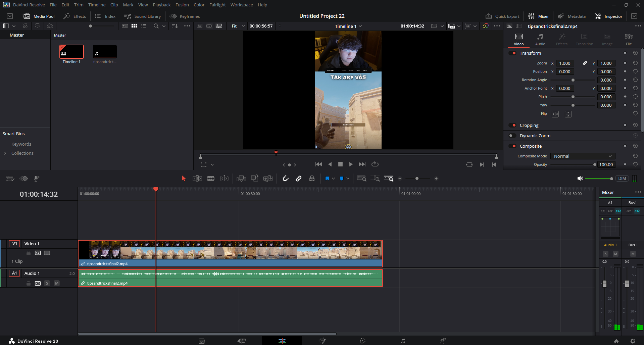This screenshot has width=644, height=345.
Task: Reset the Transform section
Action: 635,53
